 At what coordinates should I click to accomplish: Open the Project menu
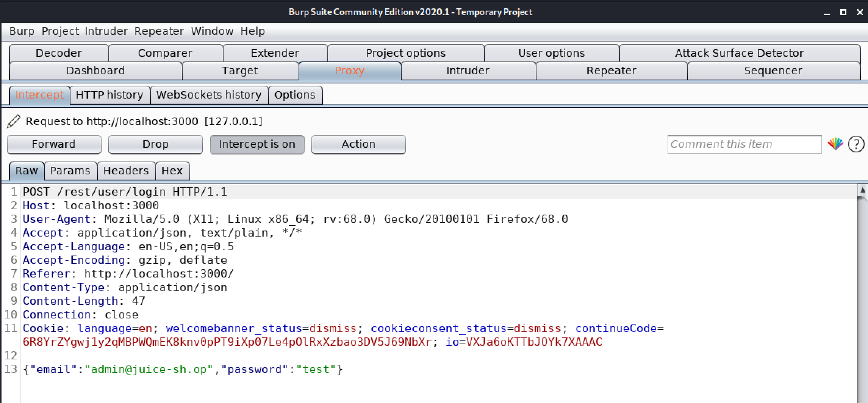pos(60,31)
